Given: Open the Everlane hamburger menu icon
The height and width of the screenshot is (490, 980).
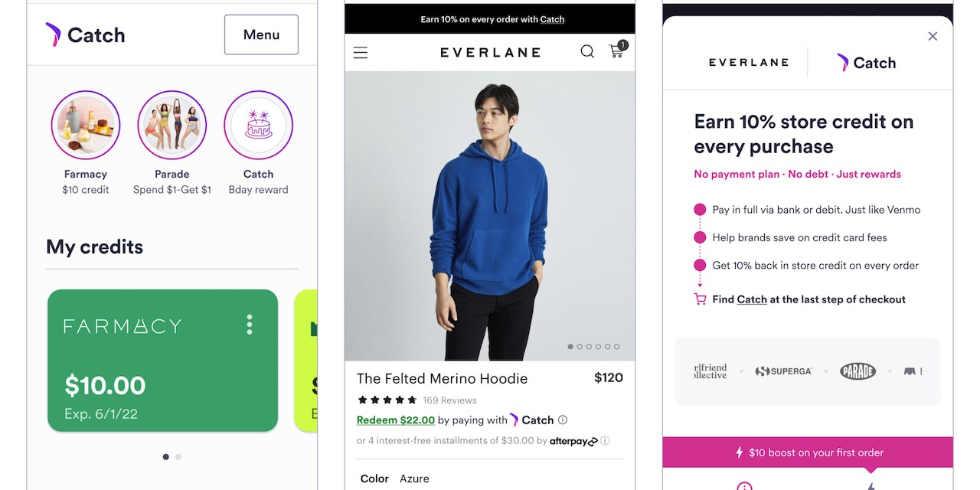Looking at the screenshot, I should pyautogui.click(x=361, y=53).
